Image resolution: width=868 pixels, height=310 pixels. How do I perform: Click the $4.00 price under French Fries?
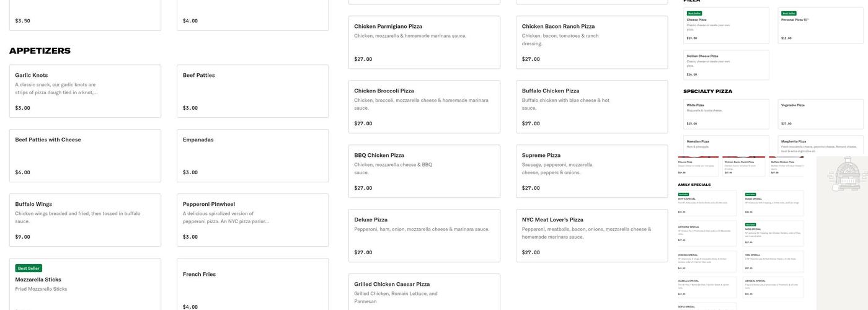(x=190, y=307)
